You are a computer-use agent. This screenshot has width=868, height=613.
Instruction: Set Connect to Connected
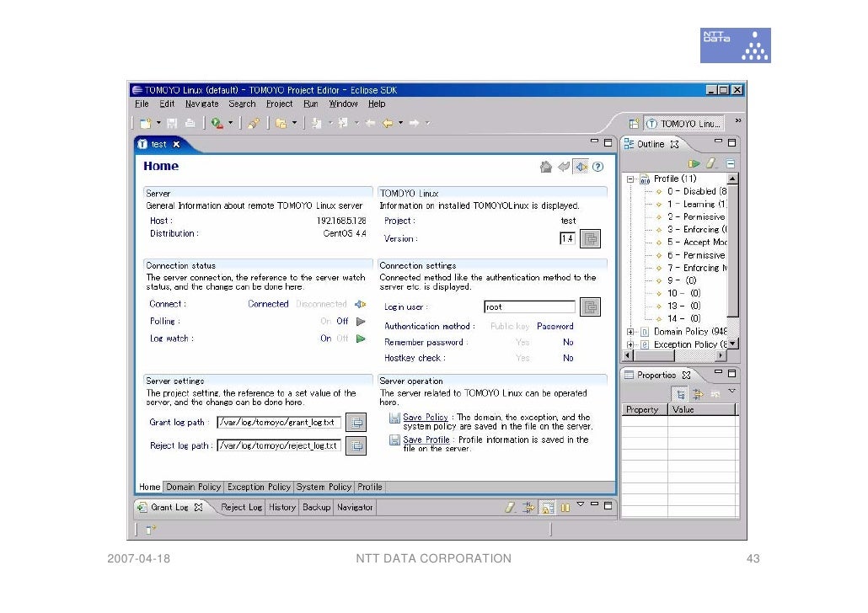(268, 304)
